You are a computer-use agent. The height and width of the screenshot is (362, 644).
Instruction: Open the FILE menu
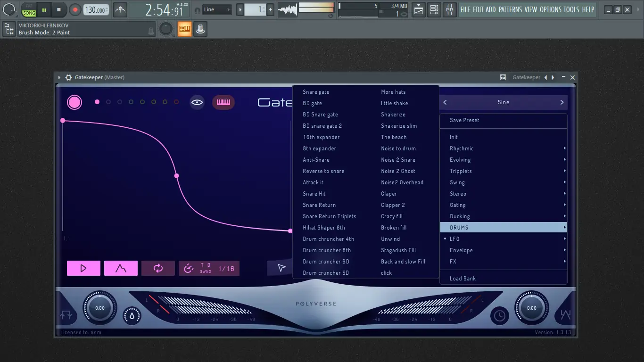(x=465, y=9)
